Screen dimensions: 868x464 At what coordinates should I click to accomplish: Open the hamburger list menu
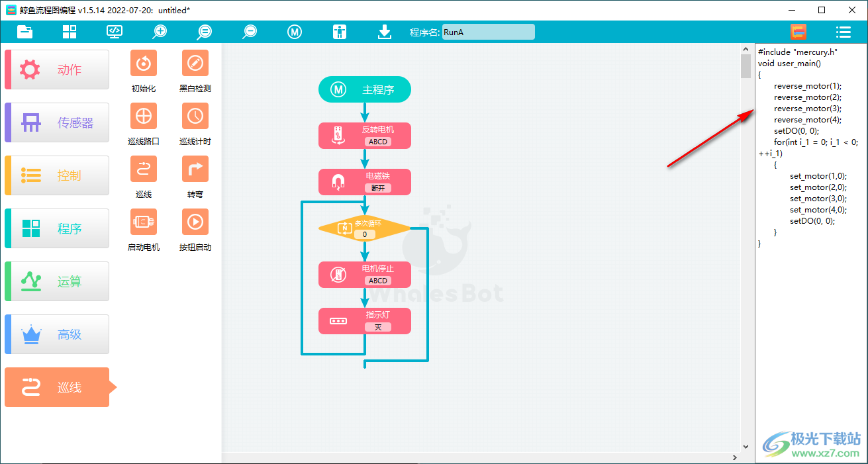(843, 32)
